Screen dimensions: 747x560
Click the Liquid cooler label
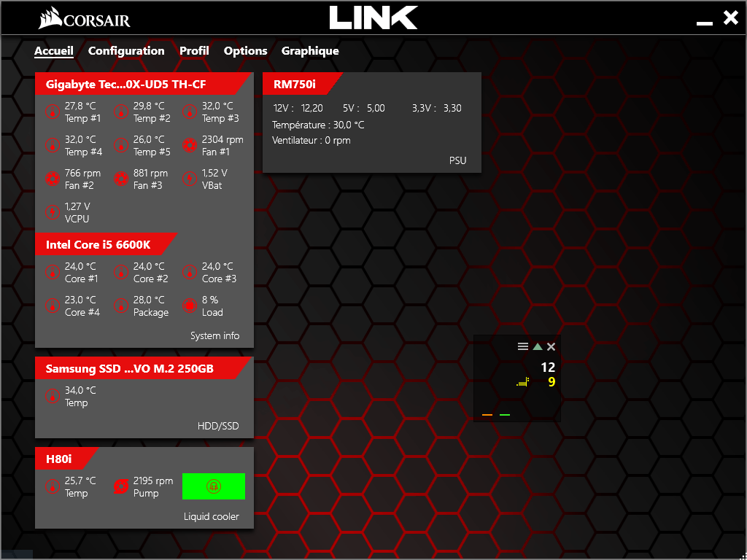212,517
